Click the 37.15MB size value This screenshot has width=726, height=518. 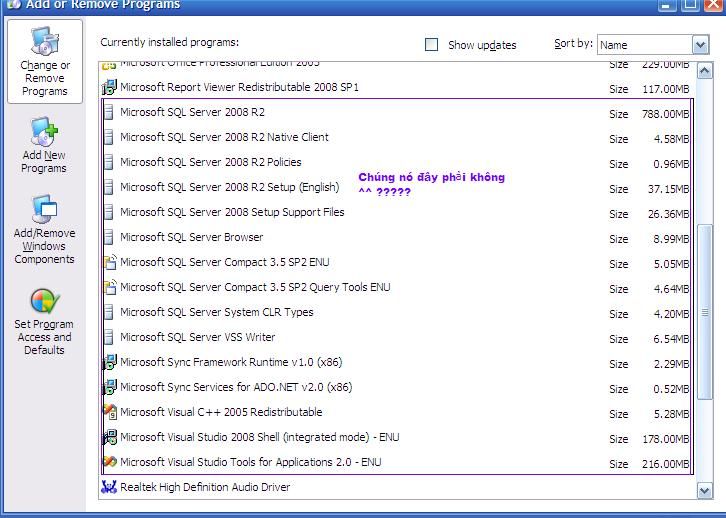tap(670, 189)
